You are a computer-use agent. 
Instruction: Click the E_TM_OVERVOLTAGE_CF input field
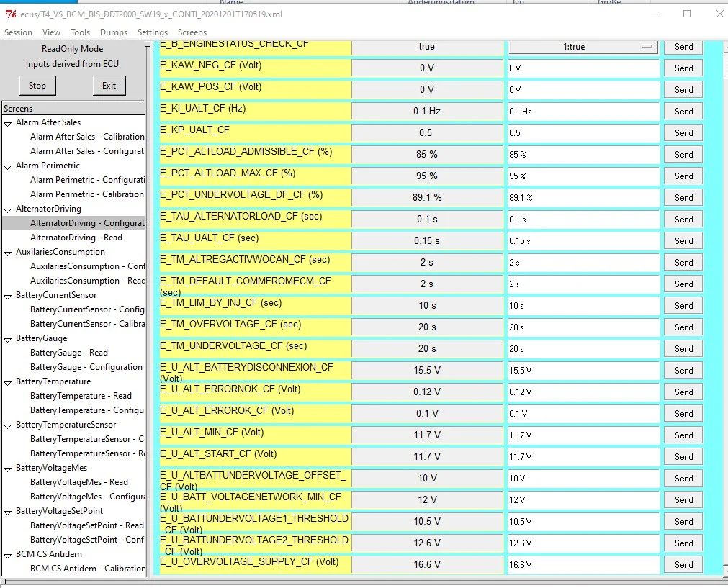pos(583,327)
